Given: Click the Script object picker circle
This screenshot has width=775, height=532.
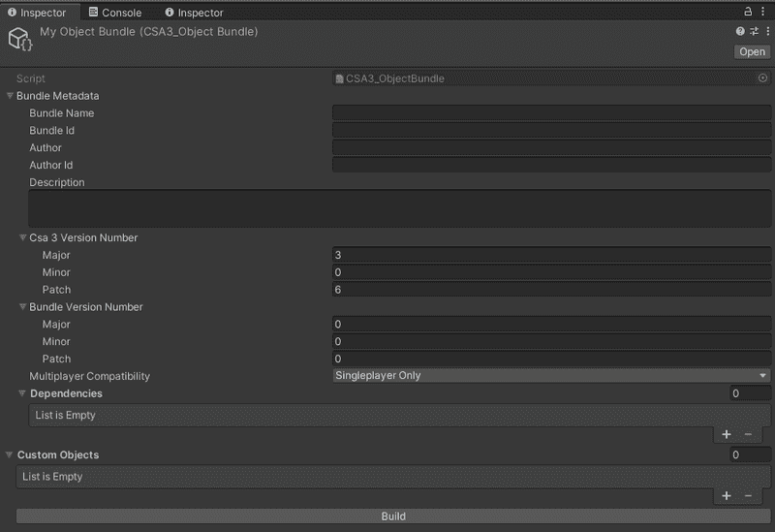Looking at the screenshot, I should pos(762,78).
